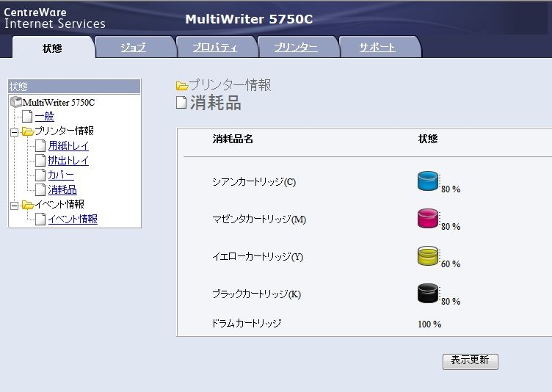Click the page icon beside 消耗品 heading
Viewport: 552px width, 392px height.
pos(181,103)
